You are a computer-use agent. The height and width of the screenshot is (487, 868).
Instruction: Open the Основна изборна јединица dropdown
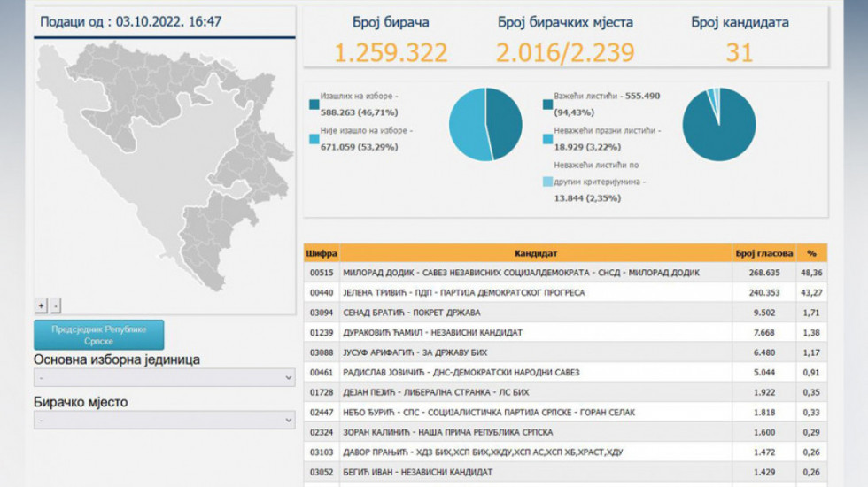164,378
